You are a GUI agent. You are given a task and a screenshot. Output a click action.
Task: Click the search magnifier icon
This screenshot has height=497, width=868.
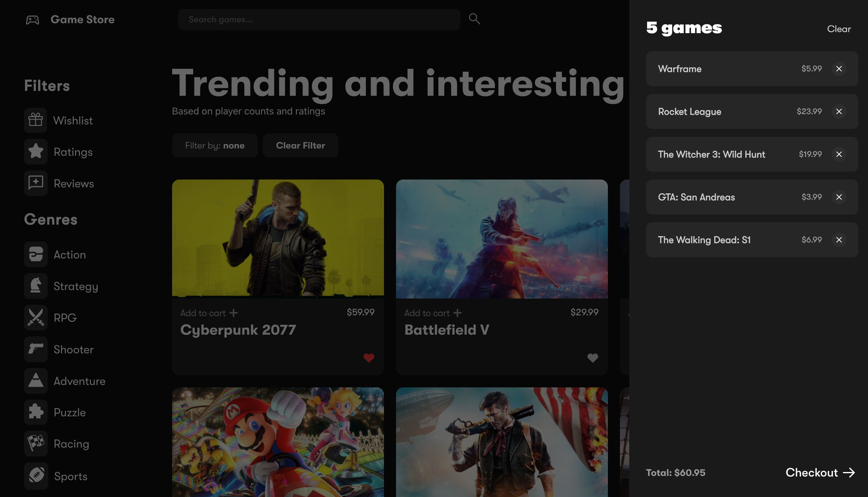(474, 19)
